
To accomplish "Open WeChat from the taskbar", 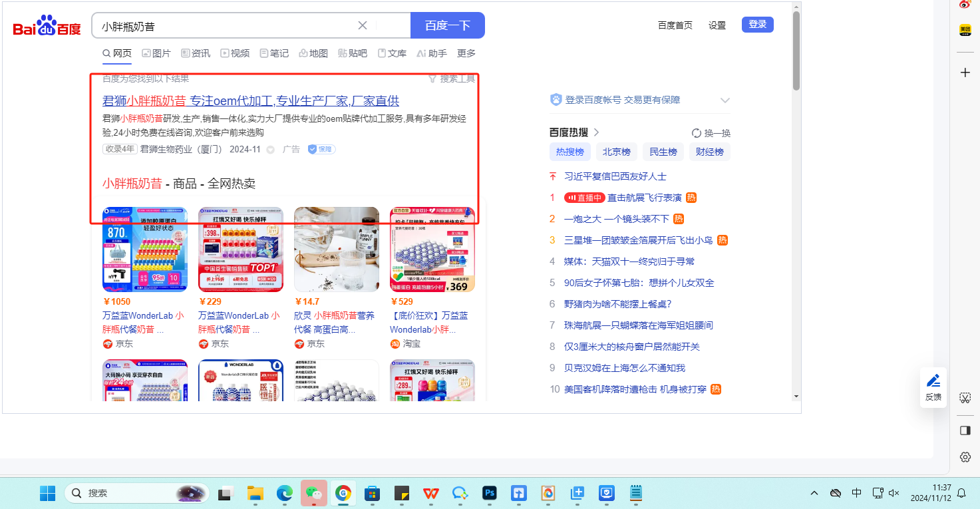I will 313,493.
